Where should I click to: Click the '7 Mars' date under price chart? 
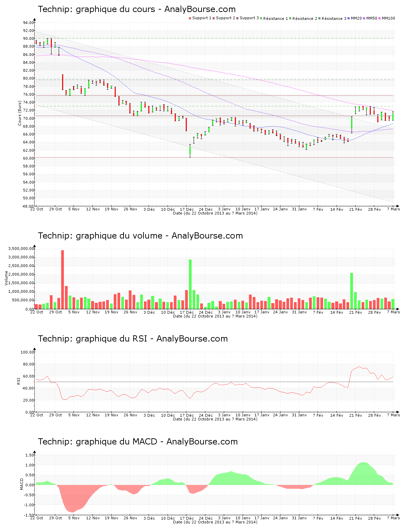tap(393, 209)
